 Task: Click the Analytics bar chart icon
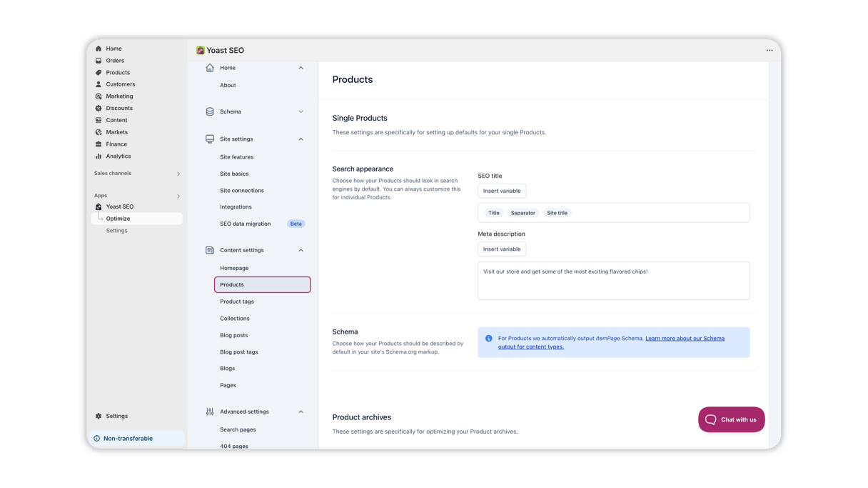coord(99,156)
